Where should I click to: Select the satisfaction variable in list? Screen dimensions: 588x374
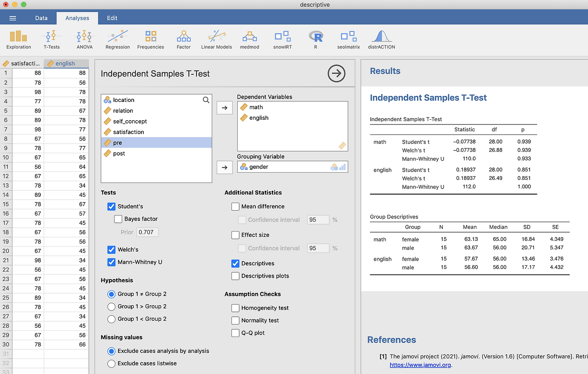(156, 132)
